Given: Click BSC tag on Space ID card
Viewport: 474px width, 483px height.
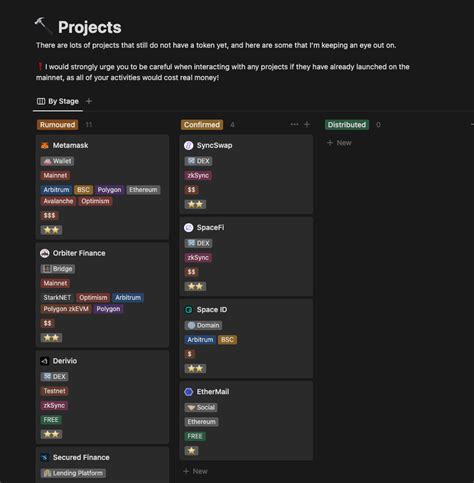Looking at the screenshot, I should [x=227, y=339].
